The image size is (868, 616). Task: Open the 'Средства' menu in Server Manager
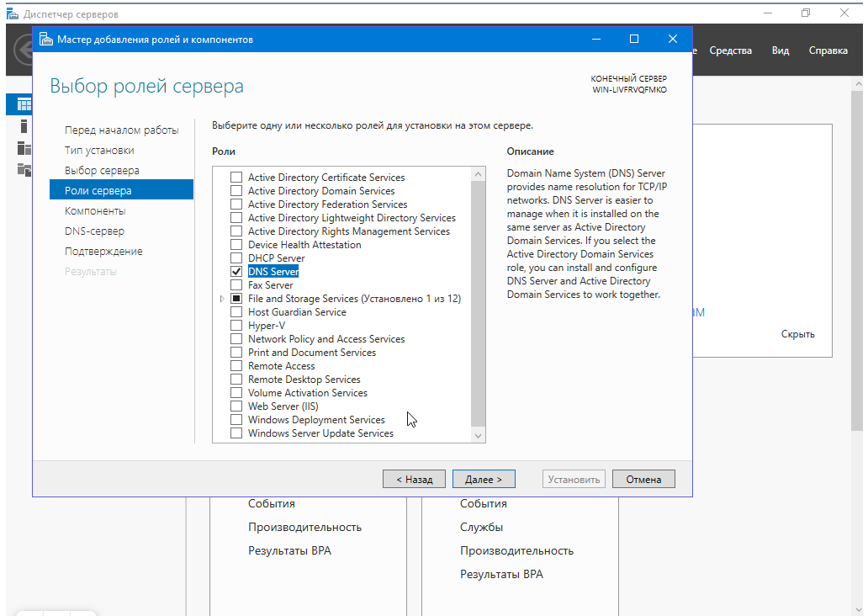point(730,50)
